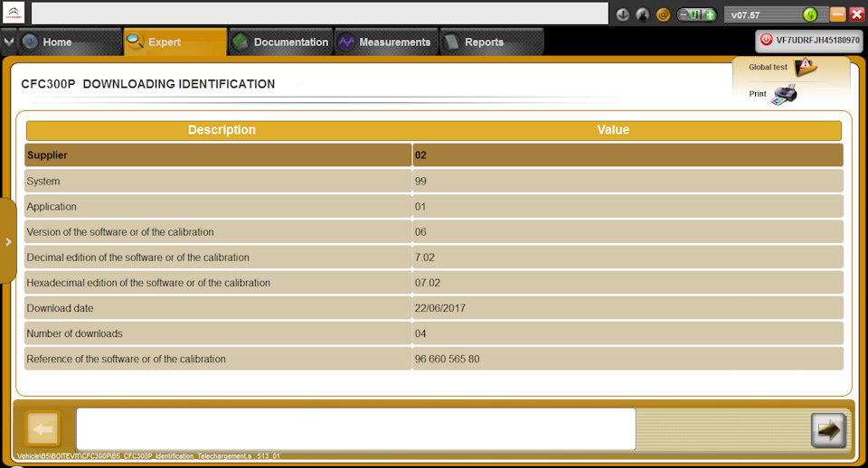Click the status bar file path

click(x=148, y=456)
